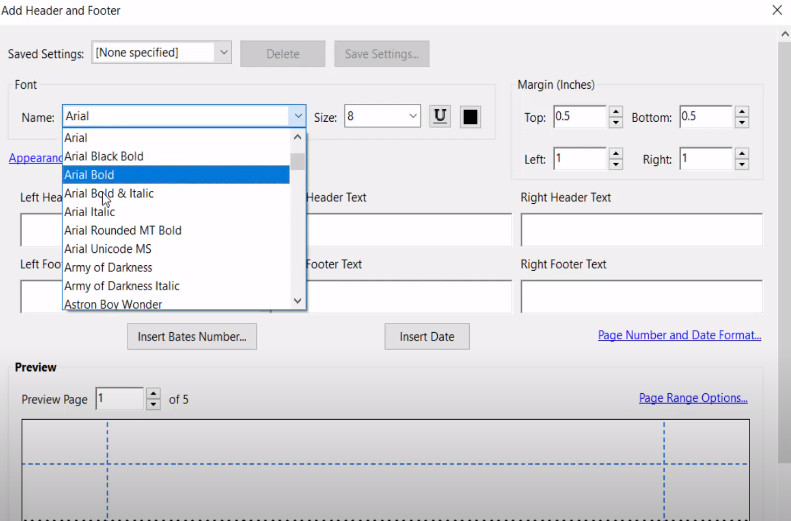791x521 pixels.
Task: Choose Arial Rounded MT Bold font
Action: click(x=123, y=230)
